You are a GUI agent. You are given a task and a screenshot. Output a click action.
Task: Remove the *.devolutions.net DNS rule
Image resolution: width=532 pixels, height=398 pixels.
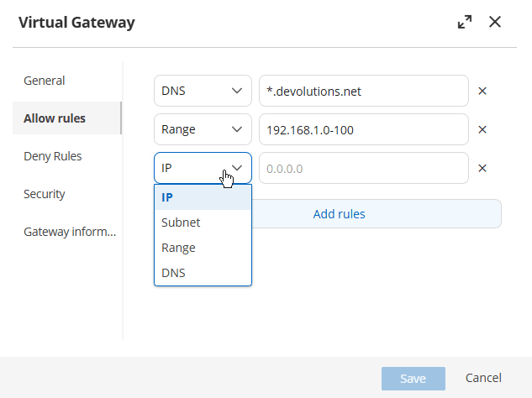pos(482,91)
